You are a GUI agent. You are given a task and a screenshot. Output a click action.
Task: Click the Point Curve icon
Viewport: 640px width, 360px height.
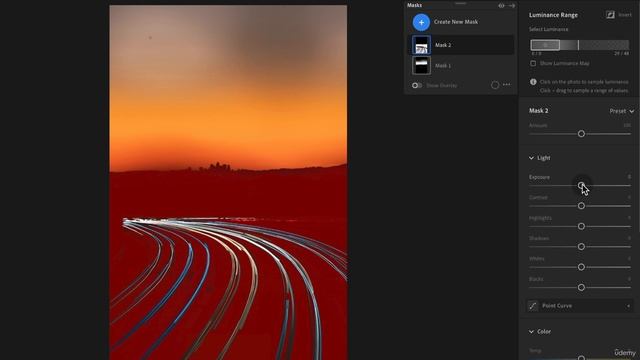click(533, 306)
